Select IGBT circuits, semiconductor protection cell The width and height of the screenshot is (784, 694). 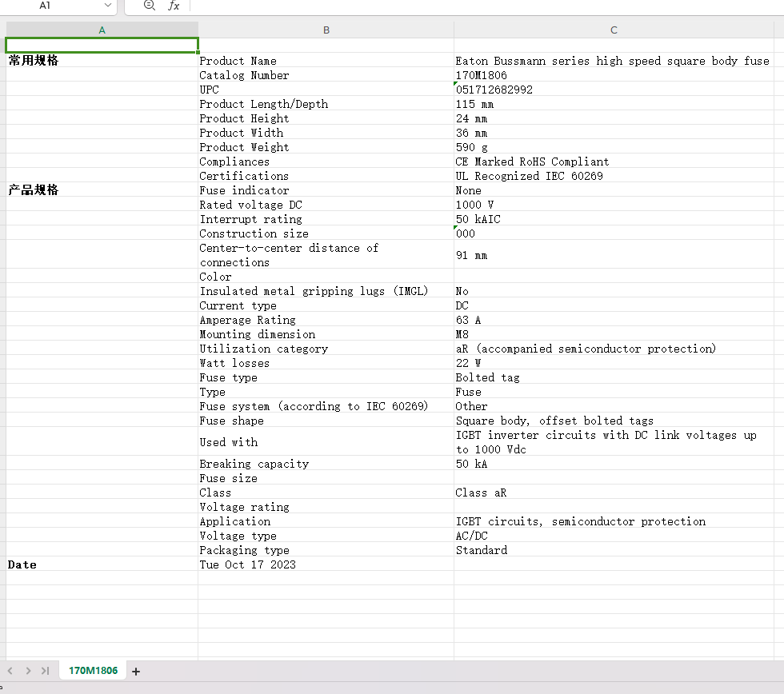pyautogui.click(x=614, y=521)
